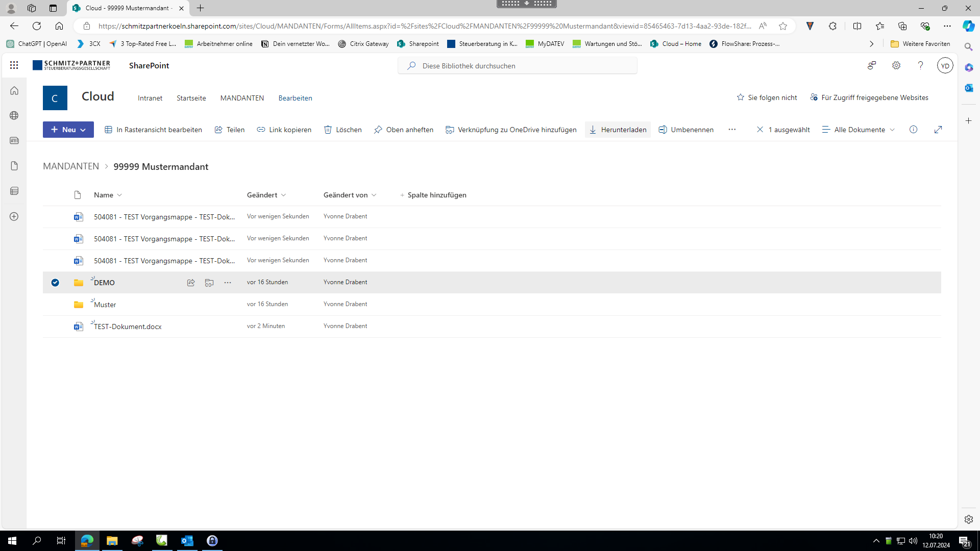Image resolution: width=980 pixels, height=551 pixels.
Task: Open the SharePoint app launcher waffle
Action: 14,65
